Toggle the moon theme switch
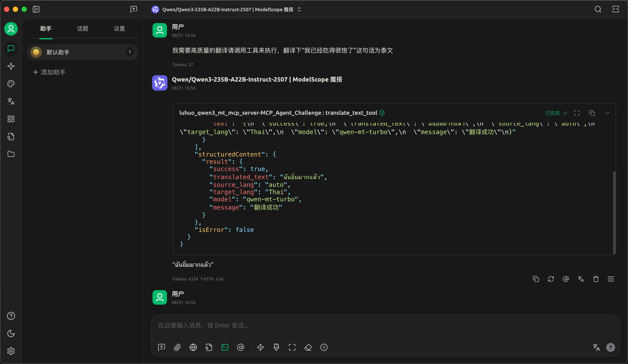This screenshot has height=364, width=628. coord(11,333)
